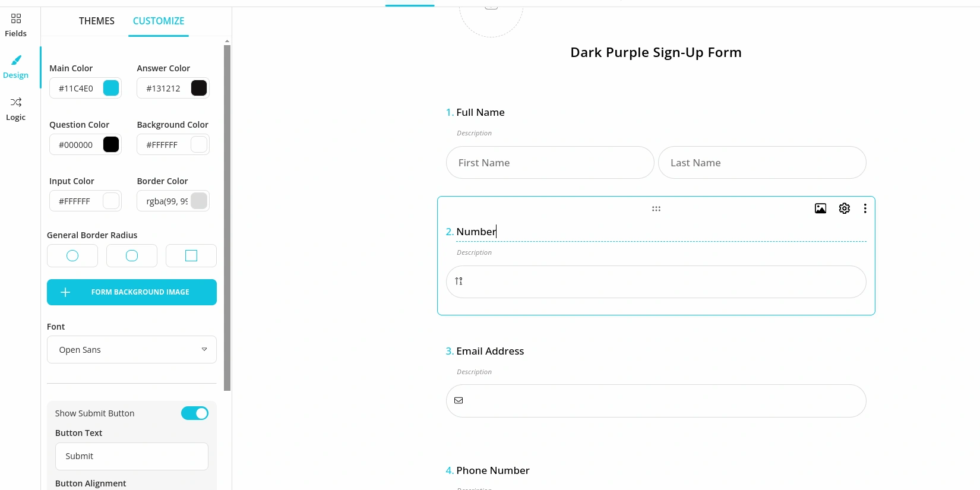This screenshot has width=980, height=490.
Task: Switch to the THEMES tab
Action: coord(97,21)
